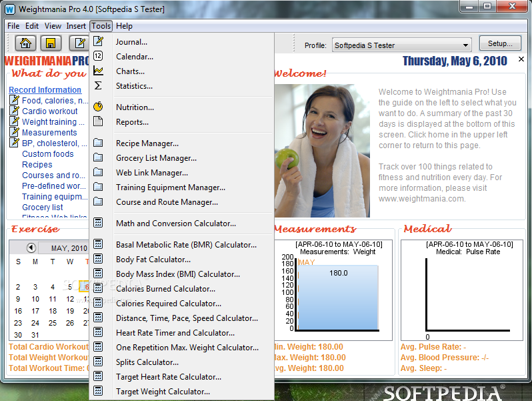532x401 pixels.
Task: Click the Course and Route Manager folder icon
Action: (98, 202)
